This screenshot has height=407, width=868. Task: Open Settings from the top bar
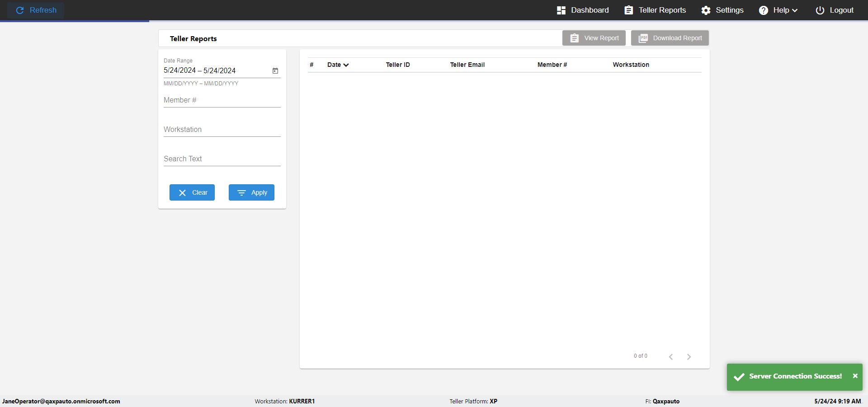[722, 10]
